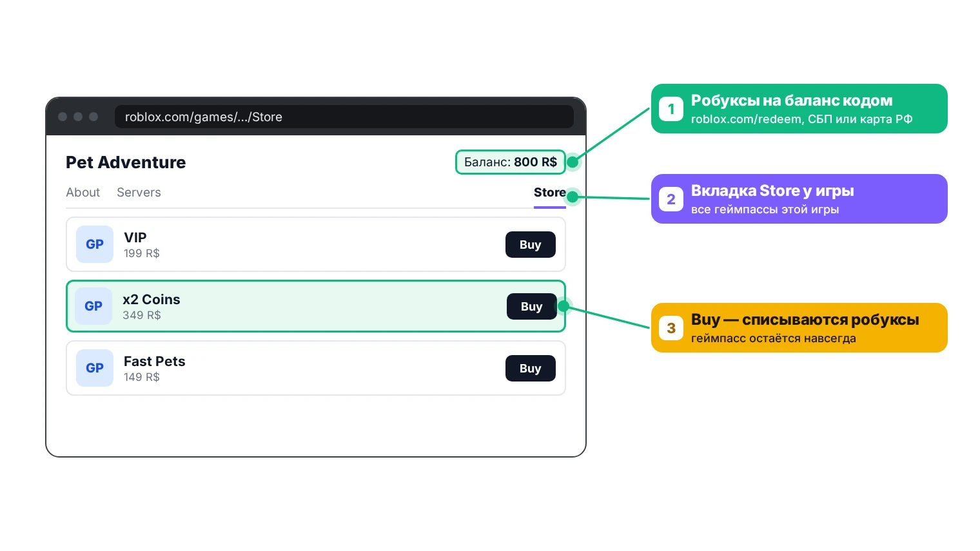The width and height of the screenshot is (980, 551).
Task: Open the About tab
Action: click(83, 192)
